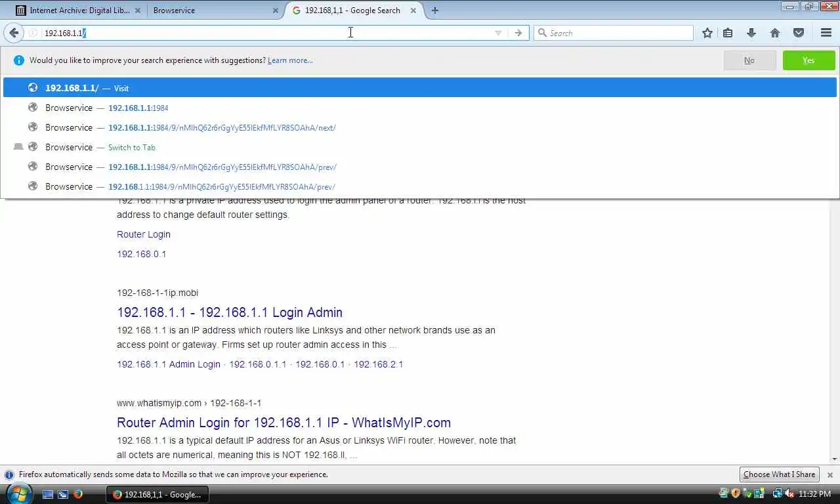Image resolution: width=840 pixels, height=504 pixels.
Task: Bookmark this page with the star icon
Action: [x=707, y=33]
